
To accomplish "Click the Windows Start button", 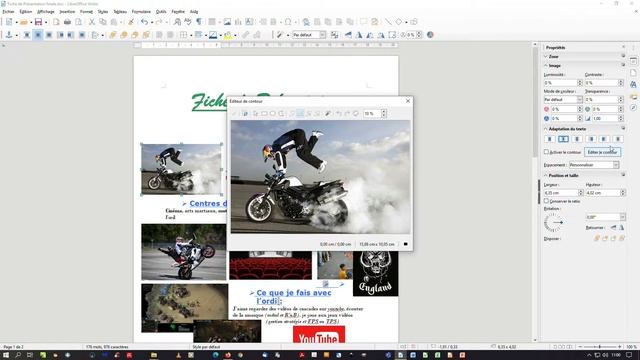I will (6, 355).
